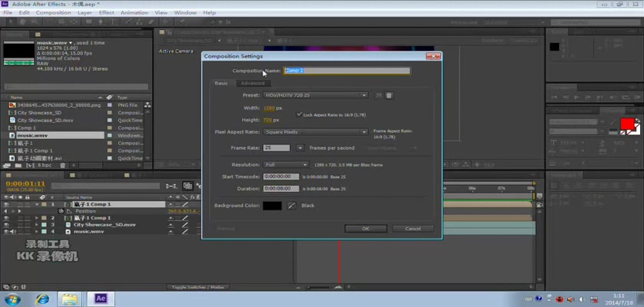Pick the background color with the eyedropper

point(291,206)
